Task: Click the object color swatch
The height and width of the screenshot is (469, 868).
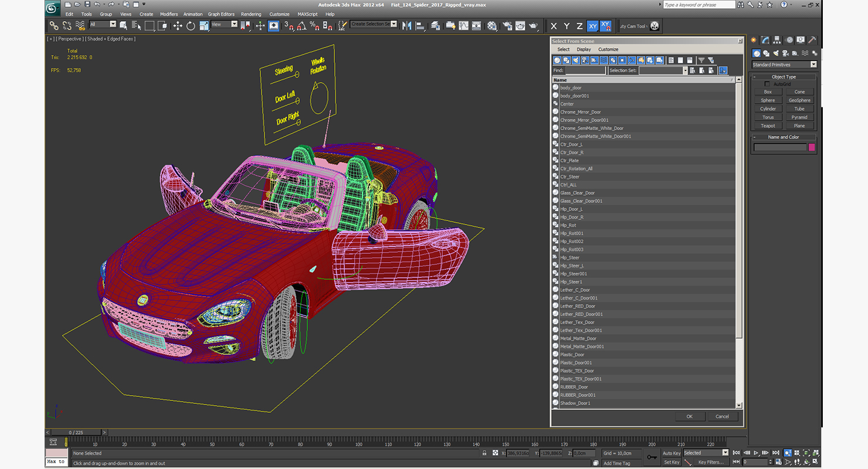Action: [x=812, y=147]
